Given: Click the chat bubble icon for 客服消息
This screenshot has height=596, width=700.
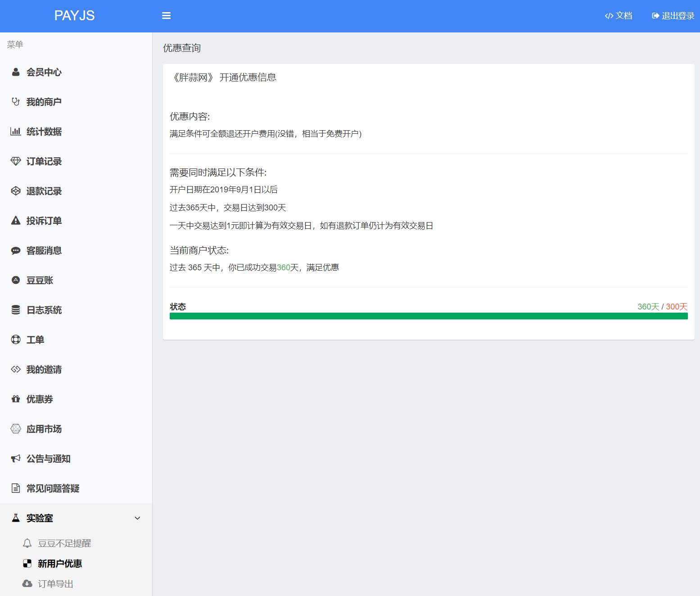Looking at the screenshot, I should [x=16, y=250].
